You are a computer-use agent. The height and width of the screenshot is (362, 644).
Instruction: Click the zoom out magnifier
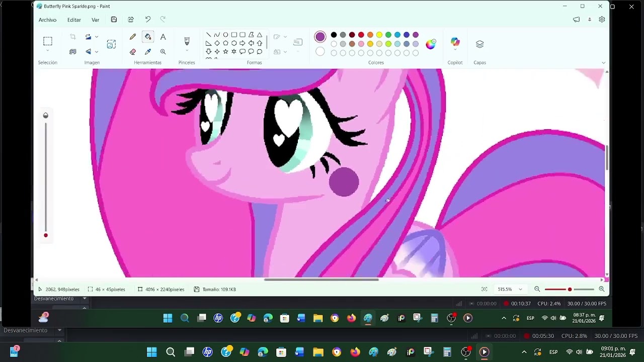(x=537, y=289)
